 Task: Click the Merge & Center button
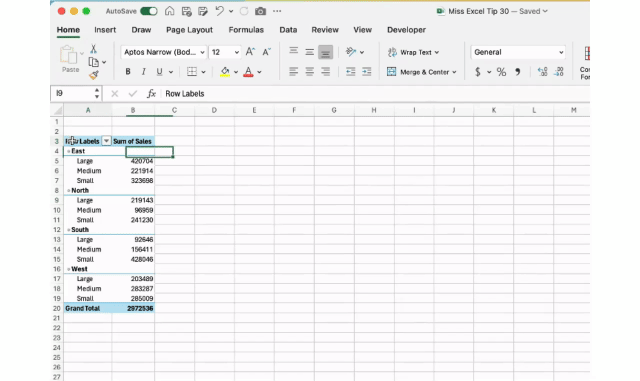421,72
